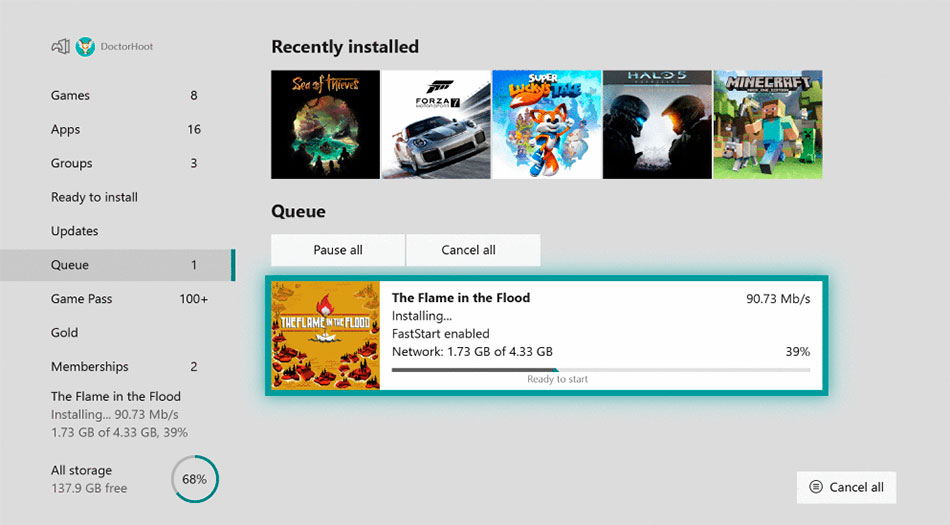Click the 90.73 Mb/s speed in the queue card
Viewport: 950px width, 525px height.
click(778, 299)
